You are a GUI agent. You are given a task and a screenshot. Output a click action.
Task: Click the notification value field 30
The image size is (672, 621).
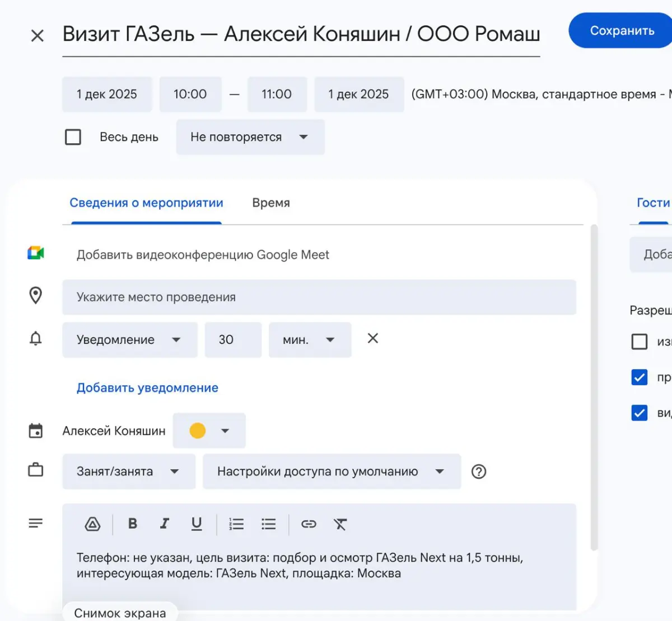click(x=233, y=340)
